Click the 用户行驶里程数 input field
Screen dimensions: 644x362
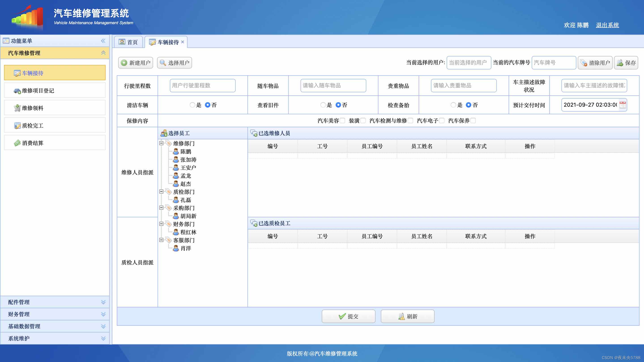[203, 86]
